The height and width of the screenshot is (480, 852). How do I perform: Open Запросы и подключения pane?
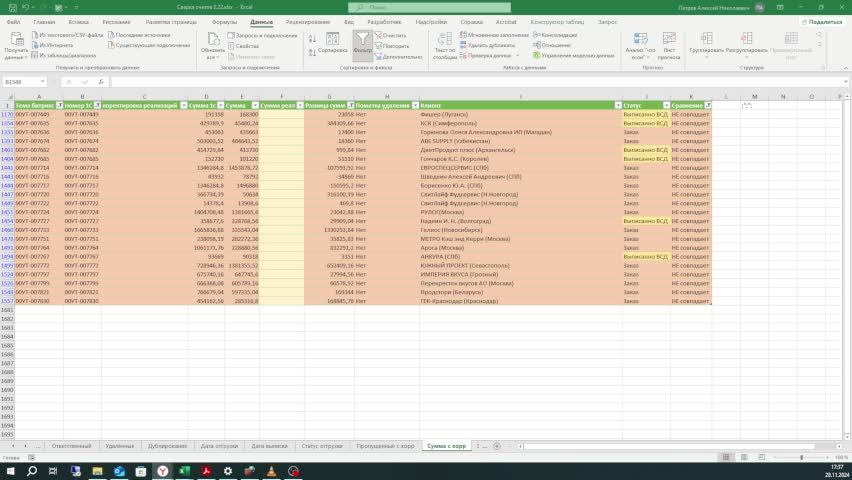262,35
